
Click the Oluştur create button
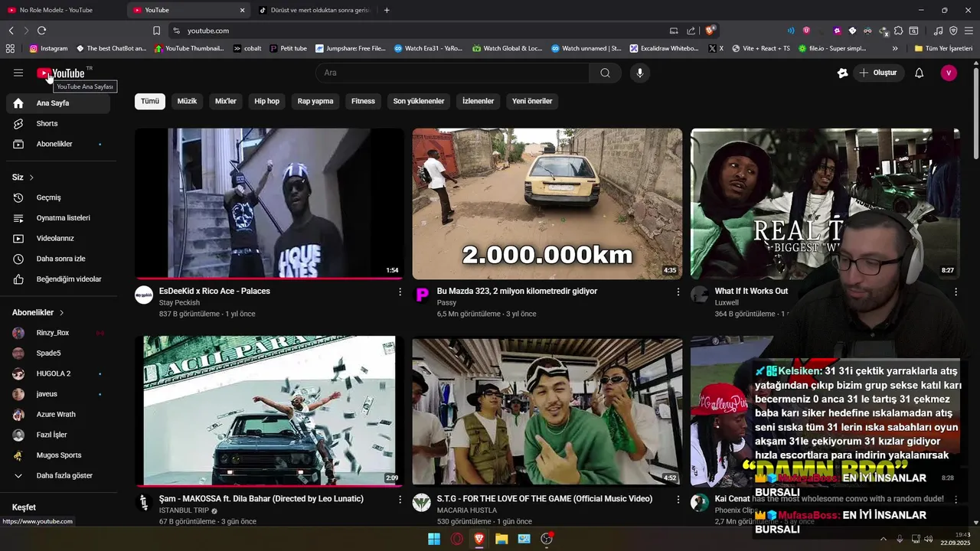click(x=877, y=73)
